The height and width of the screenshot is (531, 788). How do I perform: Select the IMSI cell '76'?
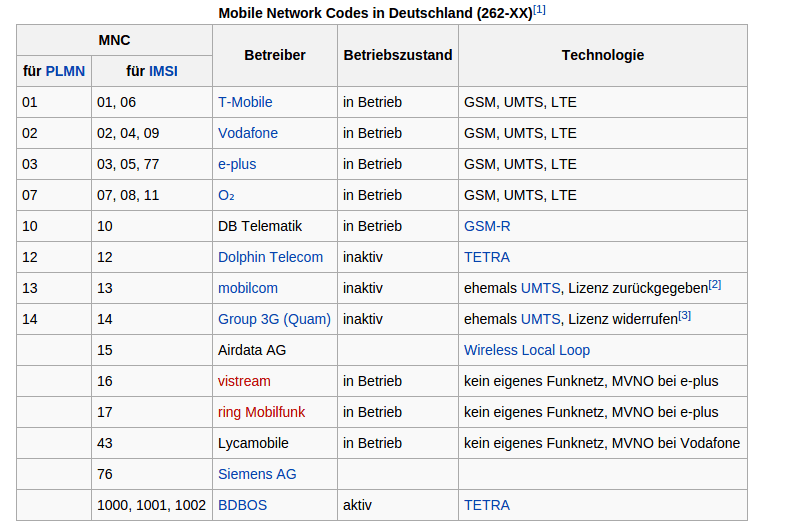(x=152, y=474)
